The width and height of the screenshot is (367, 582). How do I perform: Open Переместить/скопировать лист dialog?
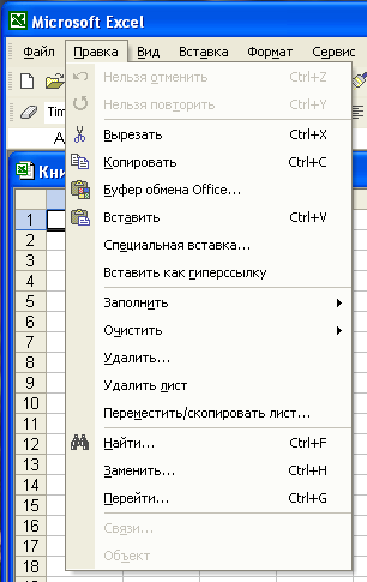(x=209, y=413)
